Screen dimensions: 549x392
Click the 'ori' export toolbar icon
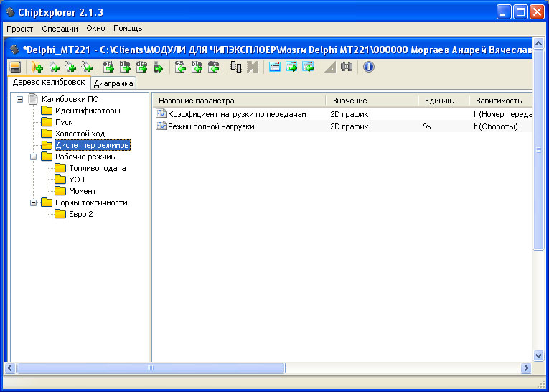coord(108,67)
